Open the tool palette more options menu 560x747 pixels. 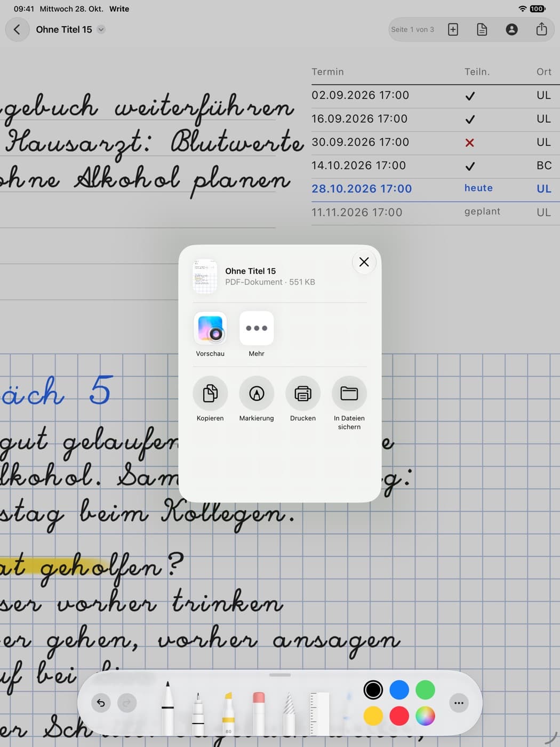[x=459, y=703]
